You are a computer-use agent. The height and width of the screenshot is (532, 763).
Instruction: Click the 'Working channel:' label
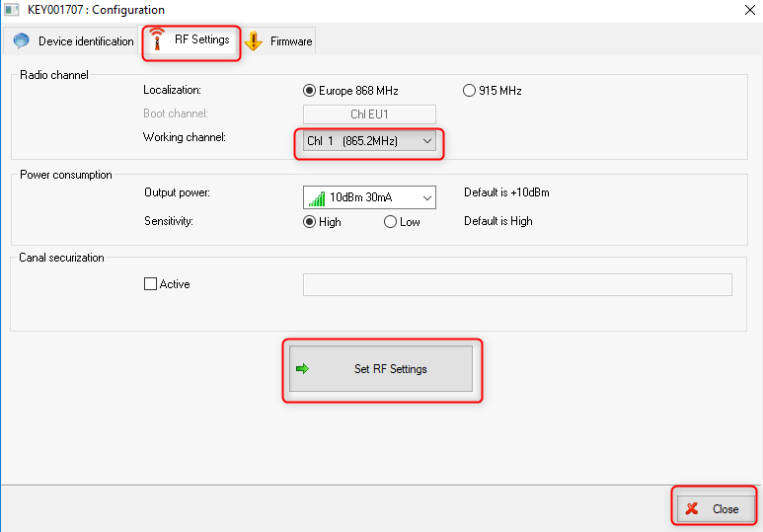pyautogui.click(x=185, y=137)
